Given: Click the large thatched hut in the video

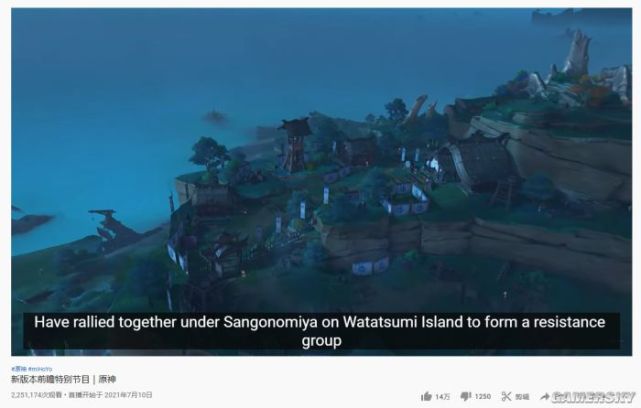Looking at the screenshot, I should tap(480, 164).
